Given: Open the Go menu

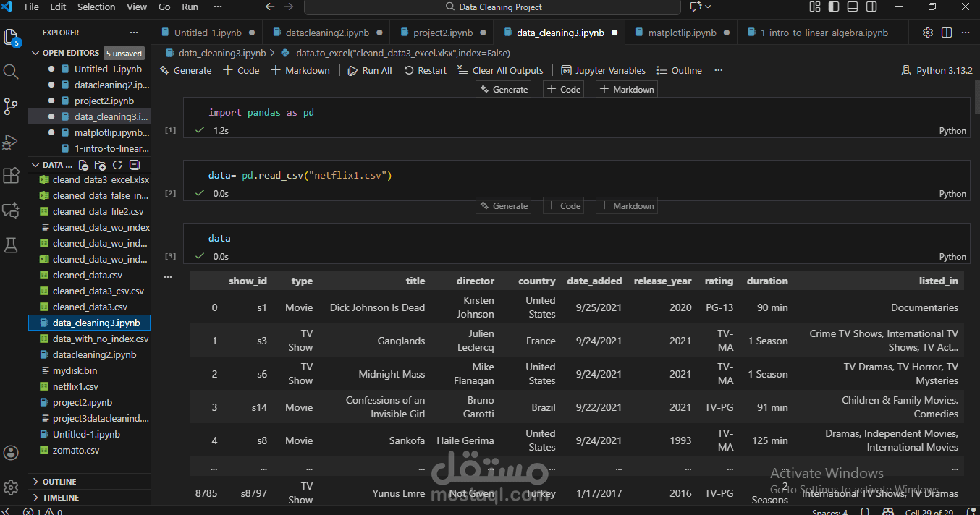Looking at the screenshot, I should 164,7.
